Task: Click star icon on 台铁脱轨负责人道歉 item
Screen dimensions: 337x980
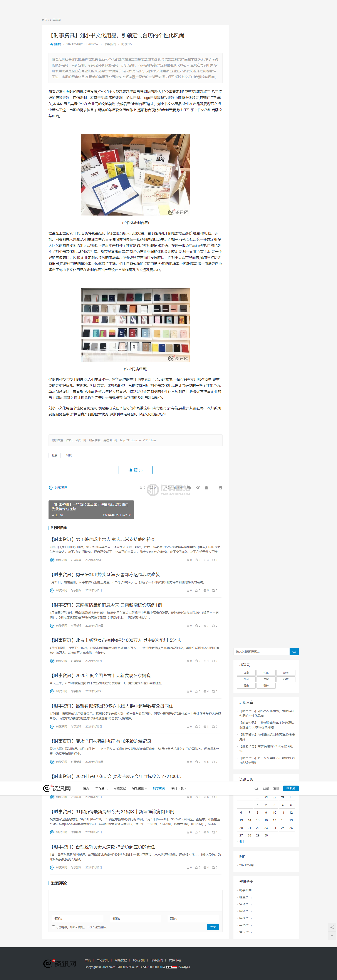Action: click(x=188, y=867)
